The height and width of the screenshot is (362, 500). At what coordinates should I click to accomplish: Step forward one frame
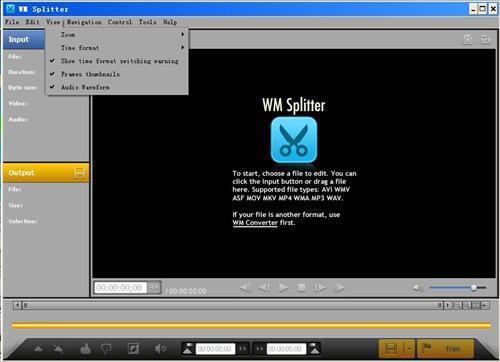click(x=320, y=287)
